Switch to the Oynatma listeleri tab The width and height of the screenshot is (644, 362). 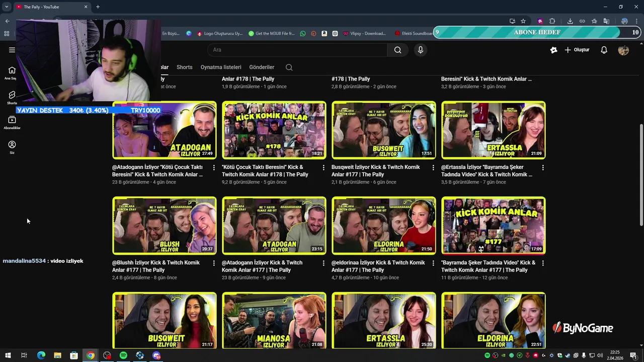click(221, 67)
